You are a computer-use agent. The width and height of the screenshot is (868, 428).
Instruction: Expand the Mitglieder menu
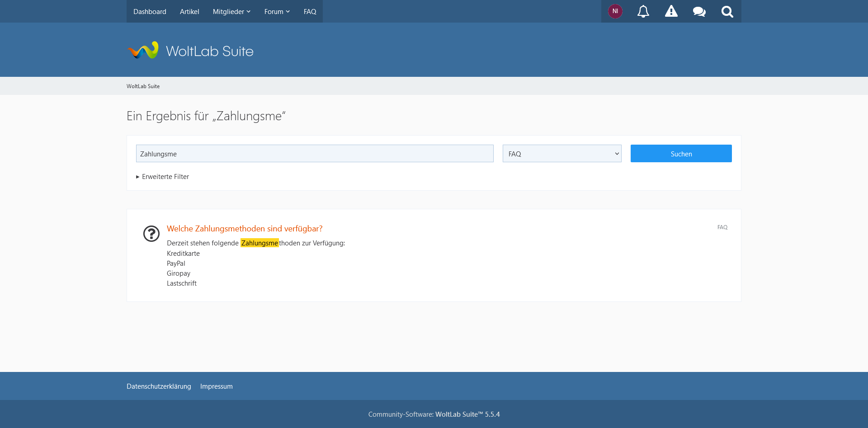coord(231,12)
